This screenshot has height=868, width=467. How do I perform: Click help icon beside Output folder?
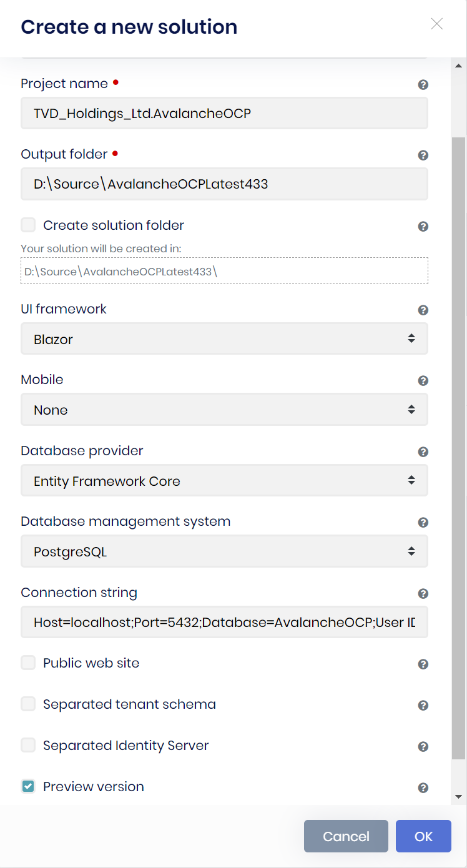click(423, 155)
